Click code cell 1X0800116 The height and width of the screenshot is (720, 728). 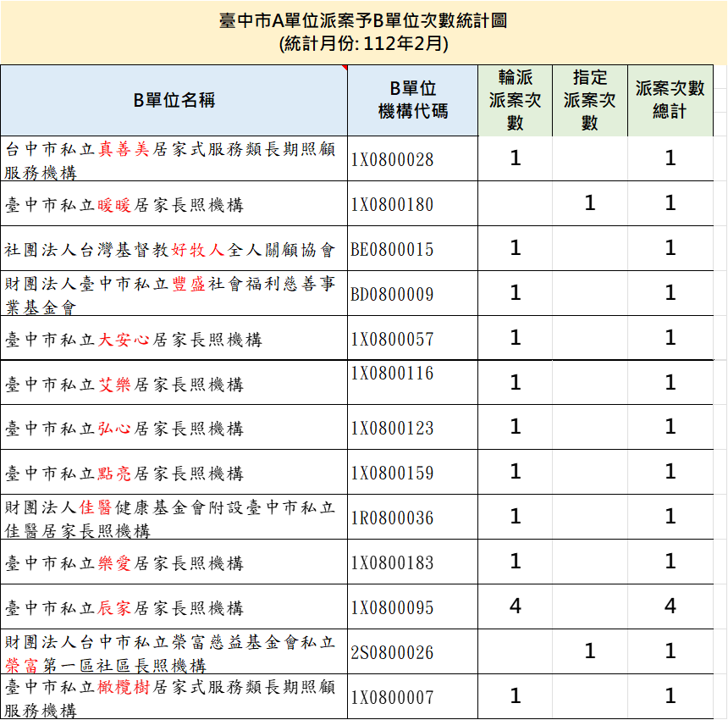pyautogui.click(x=413, y=383)
